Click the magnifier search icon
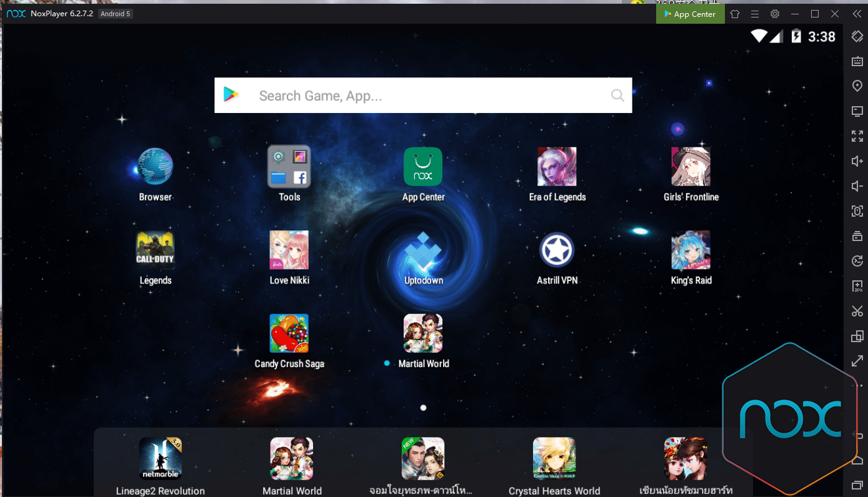This screenshot has width=868, height=497. [617, 96]
